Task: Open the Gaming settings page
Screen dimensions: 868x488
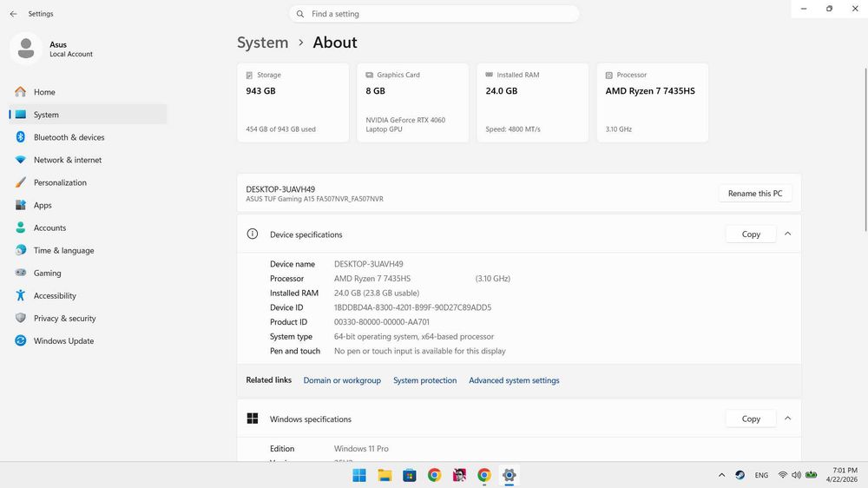Action: [88, 273]
